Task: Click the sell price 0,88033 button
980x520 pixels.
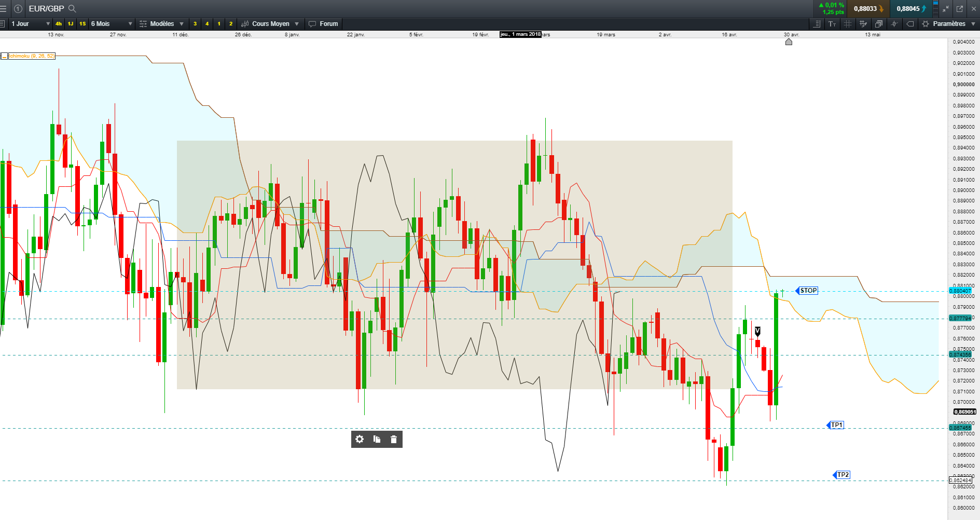Action: click(868, 9)
